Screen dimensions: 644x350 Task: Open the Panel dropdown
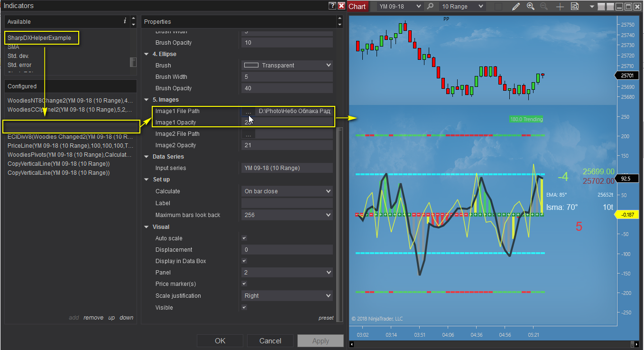click(x=287, y=273)
